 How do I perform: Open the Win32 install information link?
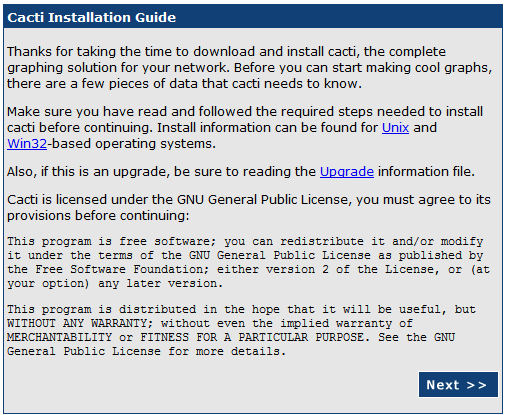27,144
